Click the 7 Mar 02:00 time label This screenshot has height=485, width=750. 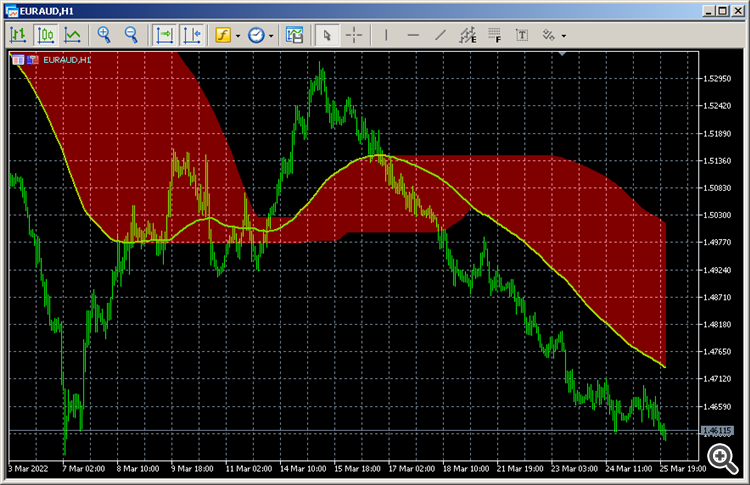tap(84, 469)
